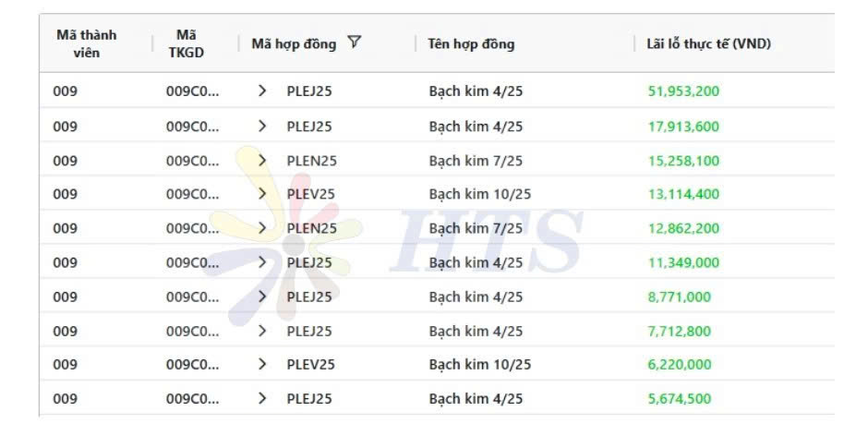Expand the row with profit 5,674,500
The height and width of the screenshot is (424, 868).
tap(262, 398)
